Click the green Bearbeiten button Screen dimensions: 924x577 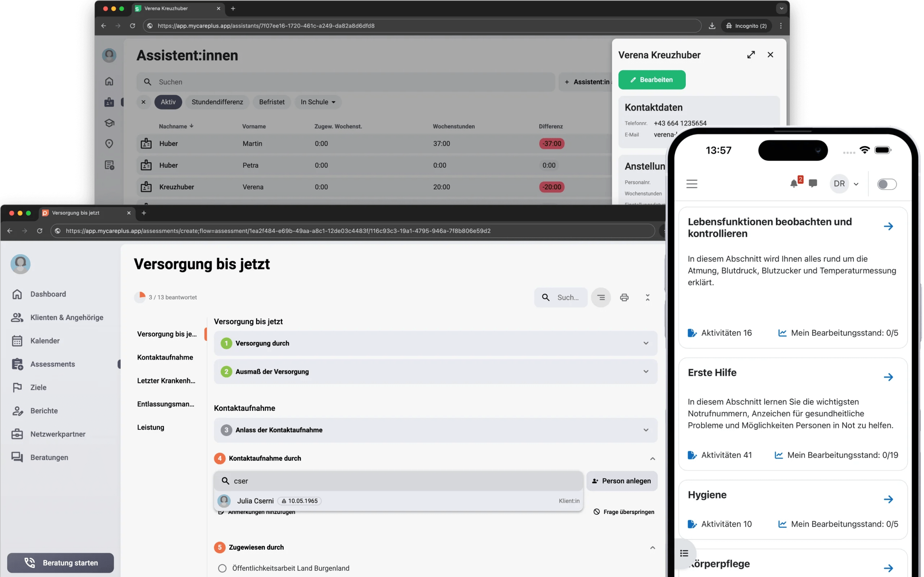coord(651,80)
